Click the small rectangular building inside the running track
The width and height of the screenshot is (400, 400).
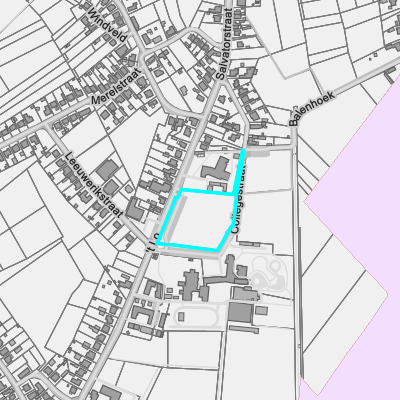(181, 316)
